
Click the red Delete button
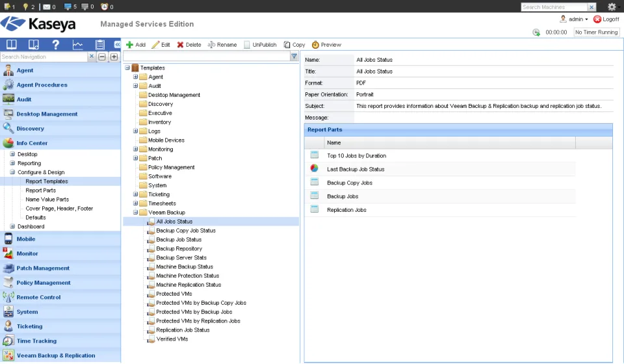tap(189, 45)
